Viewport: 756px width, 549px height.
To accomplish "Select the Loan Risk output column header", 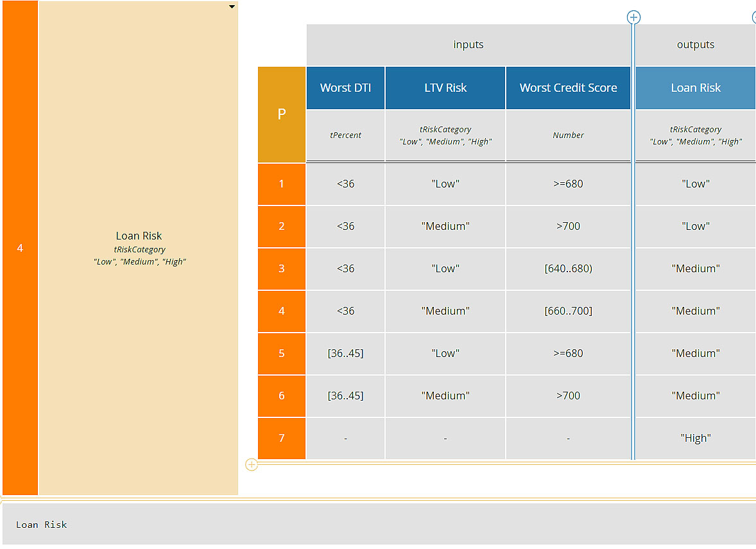I will click(x=696, y=88).
